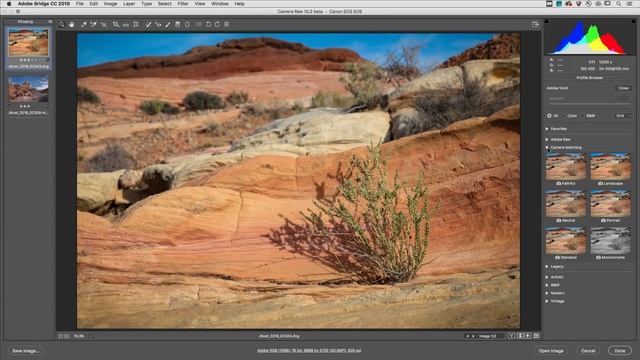The height and width of the screenshot is (360, 640).
Task: Click the Save Image button
Action: click(25, 351)
